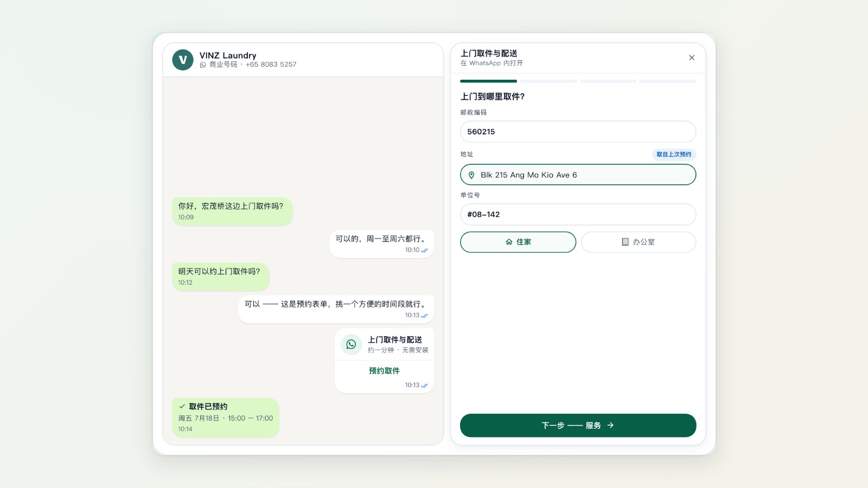
Task: Click the read receipt ticks at 10:13 under 预约取件
Action: 424,386
